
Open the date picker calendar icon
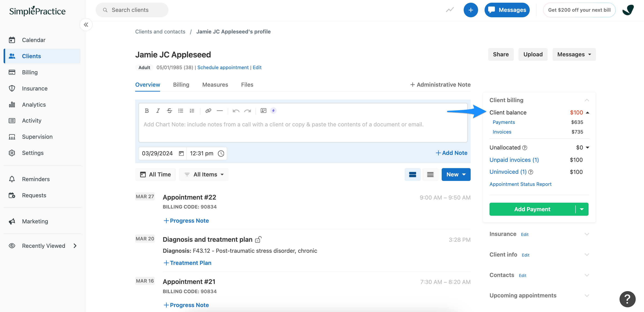pyautogui.click(x=181, y=153)
